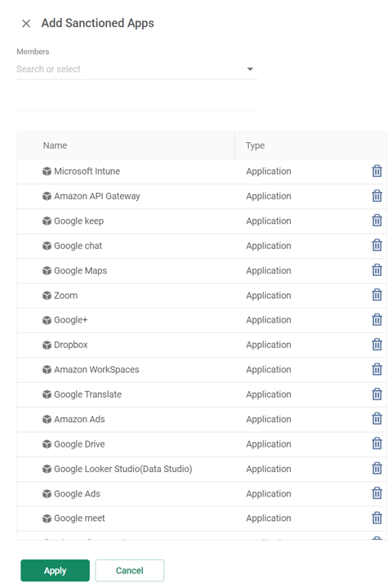Click the Microsoft Intune package icon
The image size is (387, 588).
coord(47,171)
